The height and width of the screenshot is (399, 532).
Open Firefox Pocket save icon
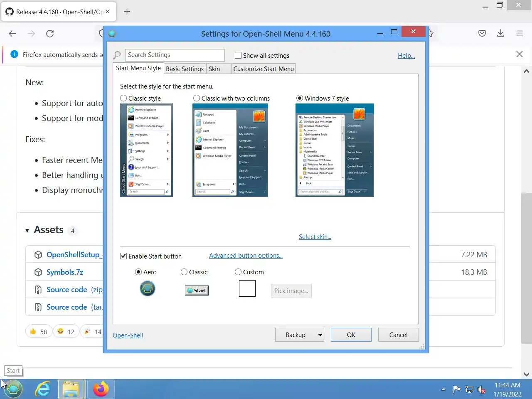(482, 33)
